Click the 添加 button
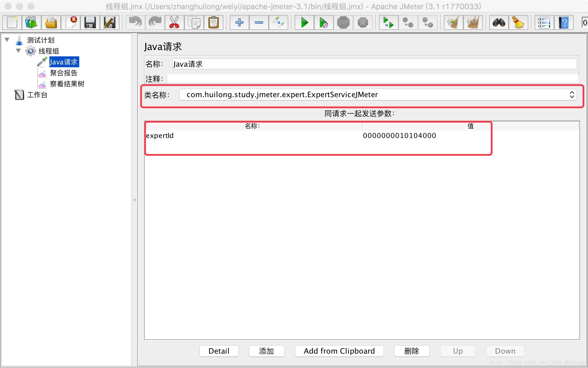The image size is (588, 368). tap(266, 351)
